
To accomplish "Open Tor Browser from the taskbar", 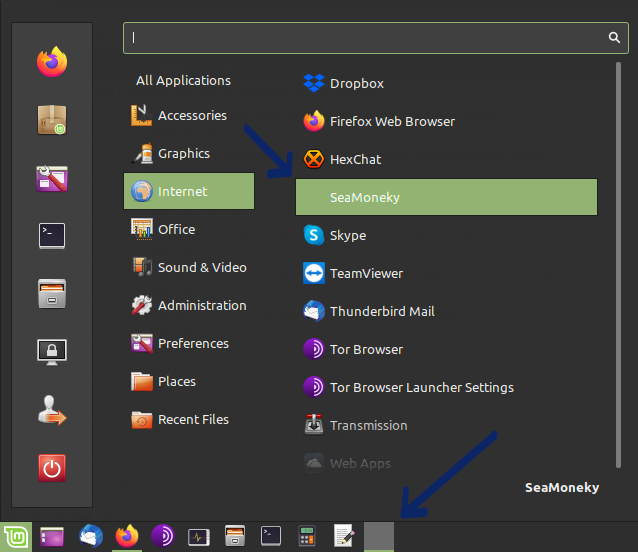I will (163, 536).
